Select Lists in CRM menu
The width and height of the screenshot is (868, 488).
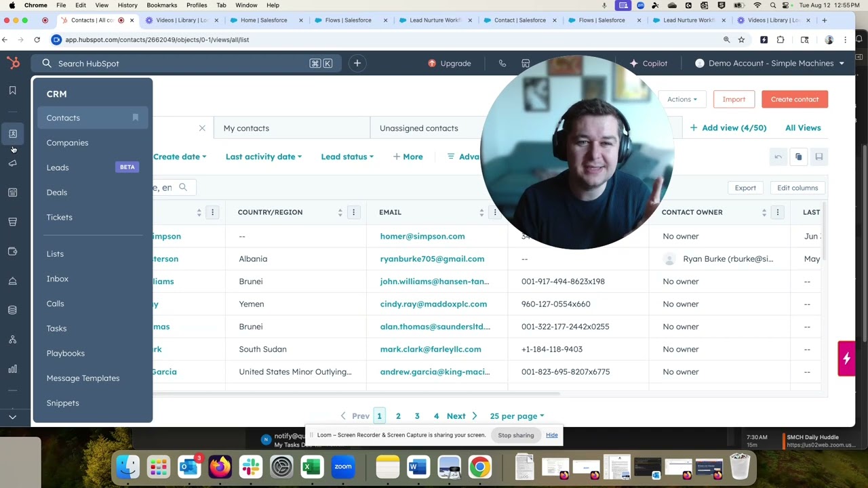55,254
